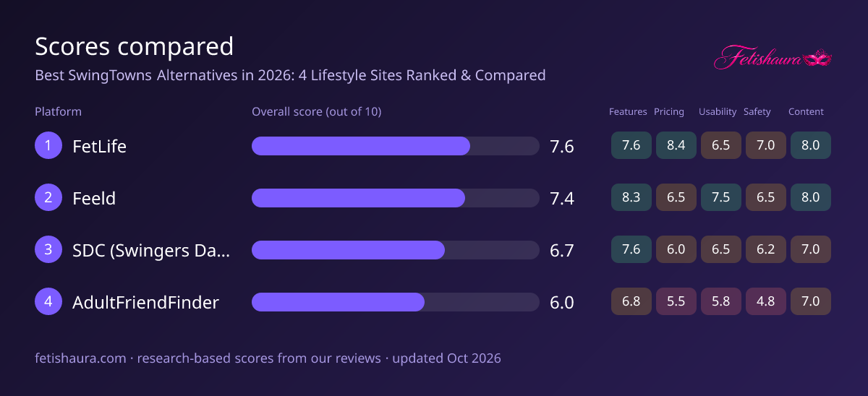Select the FetLife platform name

point(99,146)
